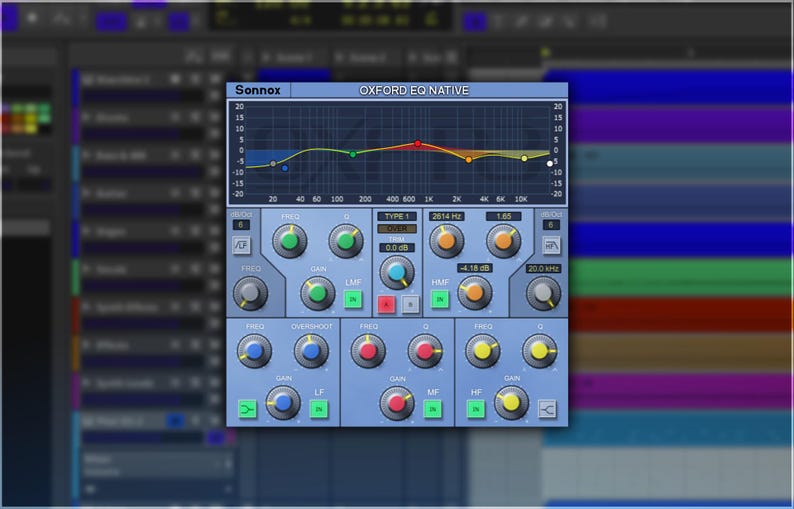Click the grey low filter FREQ knob
The width and height of the screenshot is (794, 509).
tap(250, 292)
